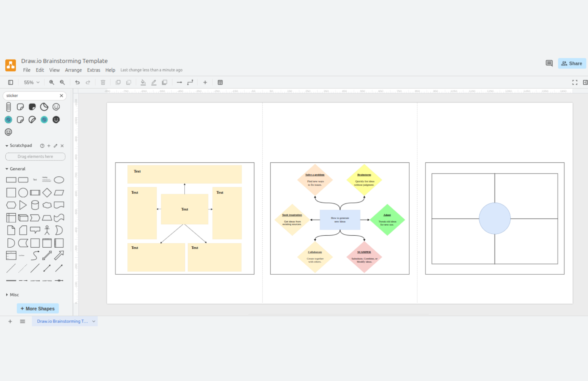The width and height of the screenshot is (588, 381).
Task: Select the waypoints connector style icon
Action: (190, 82)
